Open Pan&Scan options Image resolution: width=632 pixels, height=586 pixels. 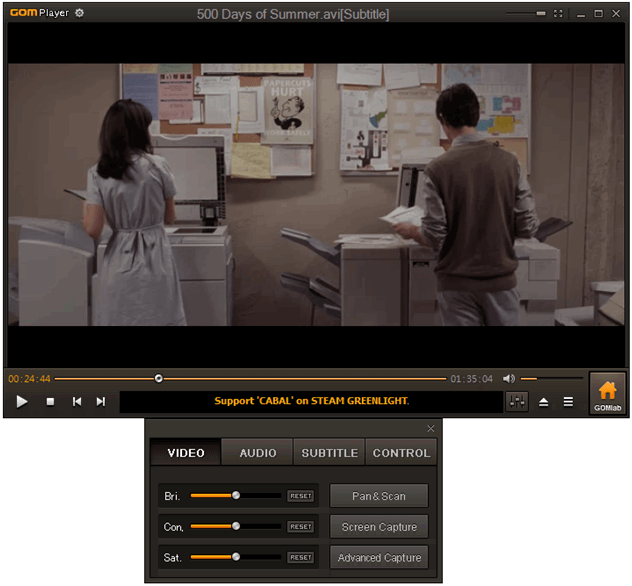point(379,496)
